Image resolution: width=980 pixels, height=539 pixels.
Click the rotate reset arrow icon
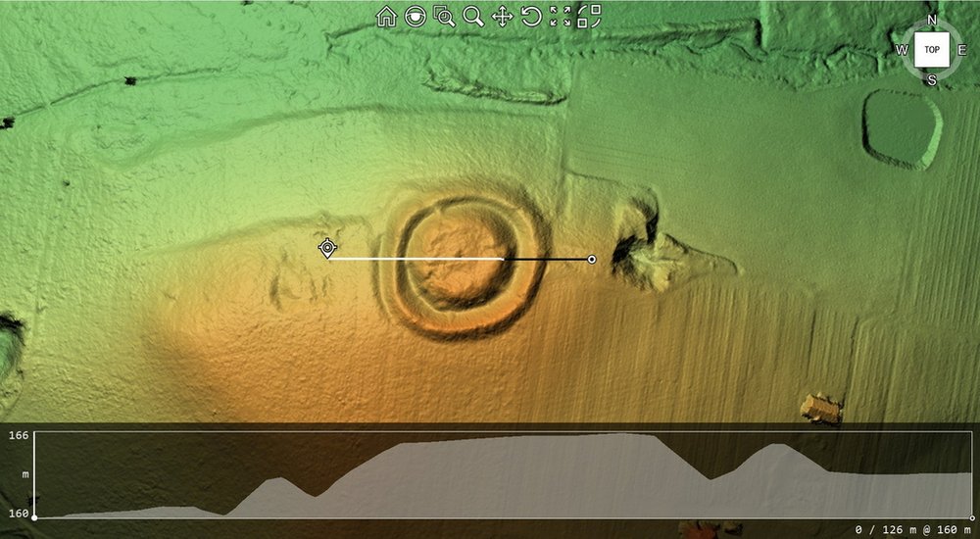point(531,16)
